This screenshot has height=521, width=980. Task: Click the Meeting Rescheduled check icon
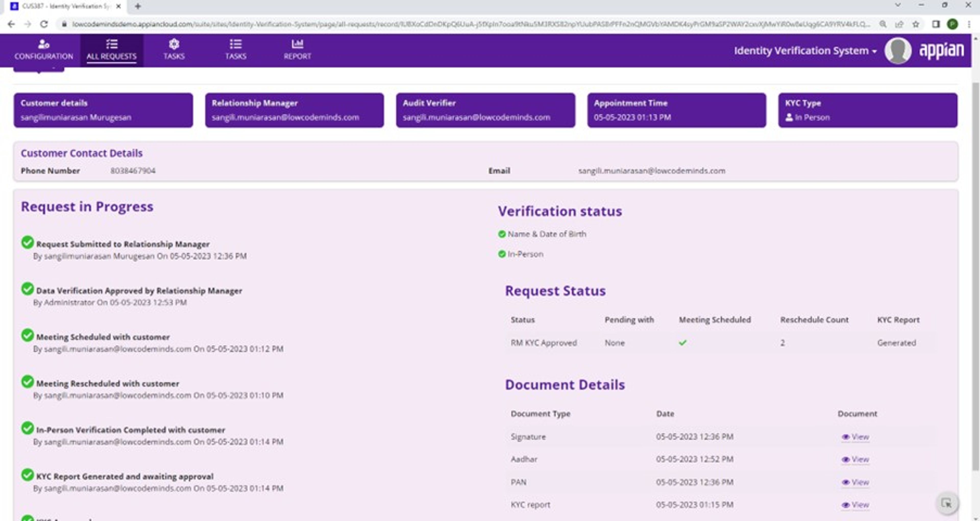coord(27,382)
